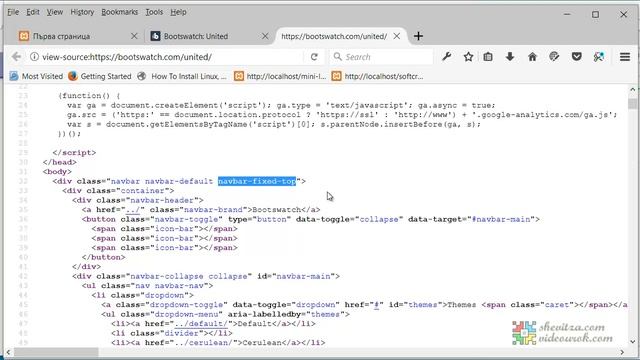Open the Pocket icon
This screenshot has height=360, width=640.
[576, 57]
